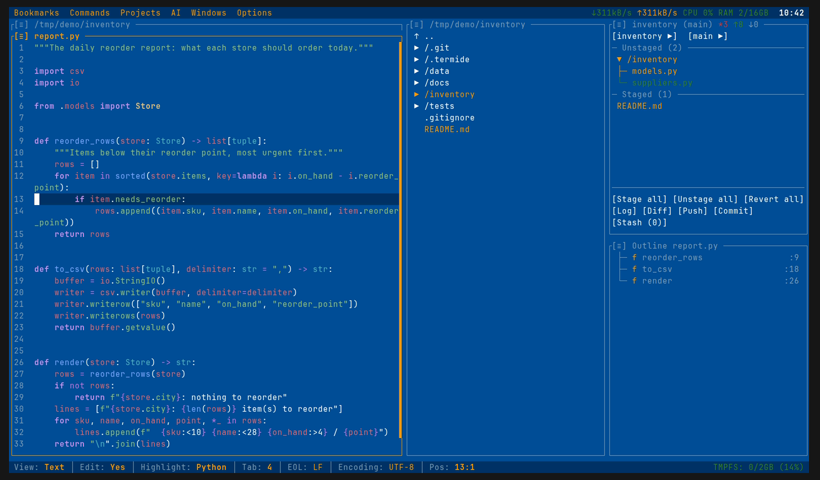Click the Tab: 4 status bar entry
The width and height of the screenshot is (820, 480).
257,467
